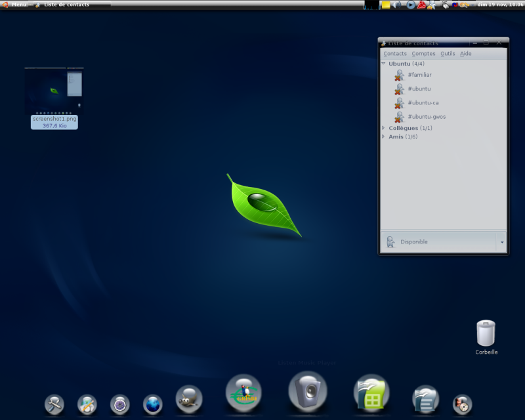The image size is (525, 420).
Task: Launch the blue globe web browser dock icon
Action: (153, 404)
